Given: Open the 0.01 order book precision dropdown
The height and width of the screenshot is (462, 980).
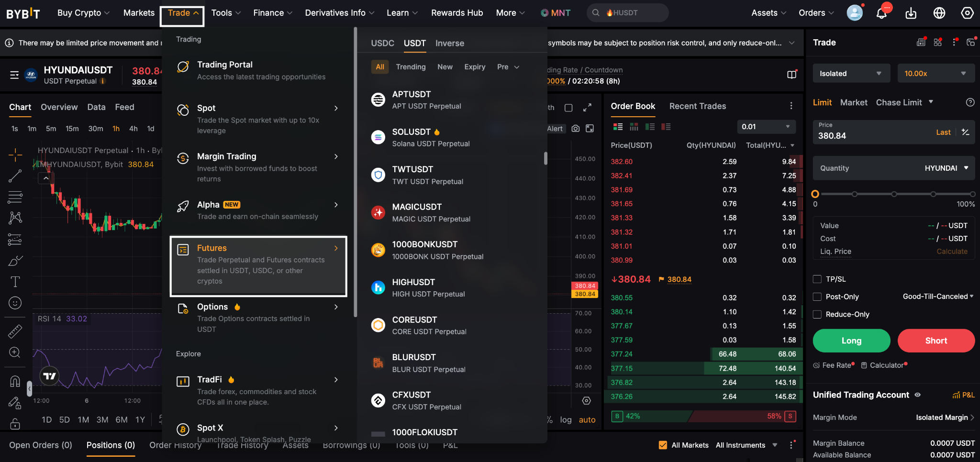Looking at the screenshot, I should click(x=766, y=127).
